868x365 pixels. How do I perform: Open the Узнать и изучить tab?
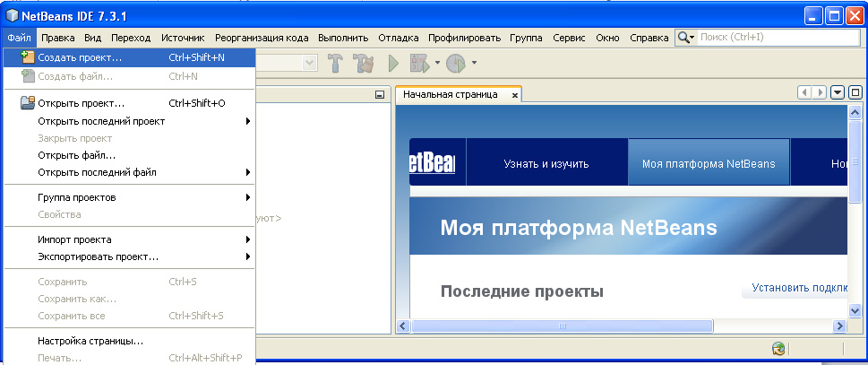(x=546, y=164)
